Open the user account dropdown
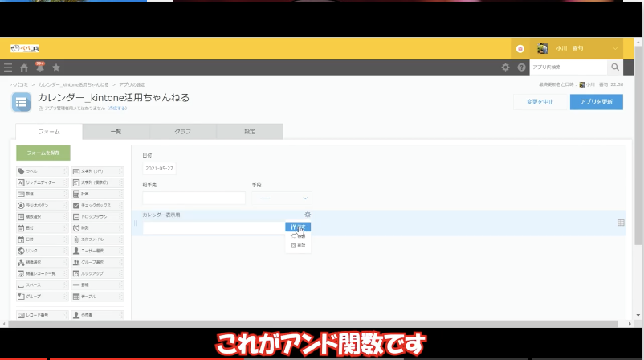644x360 pixels. coord(578,48)
